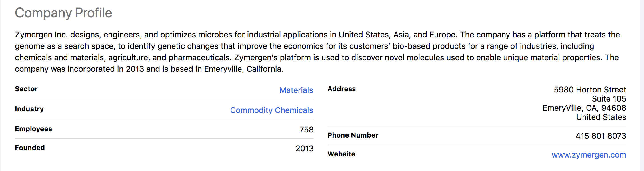Click United States in the address

[x=601, y=117]
